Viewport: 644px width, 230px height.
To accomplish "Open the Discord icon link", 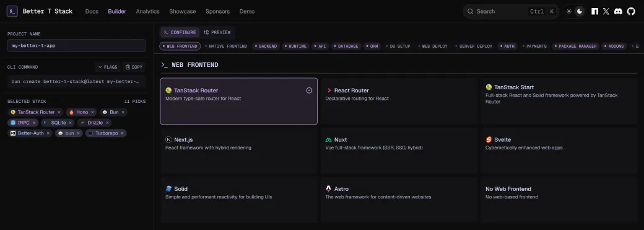I will tap(618, 12).
